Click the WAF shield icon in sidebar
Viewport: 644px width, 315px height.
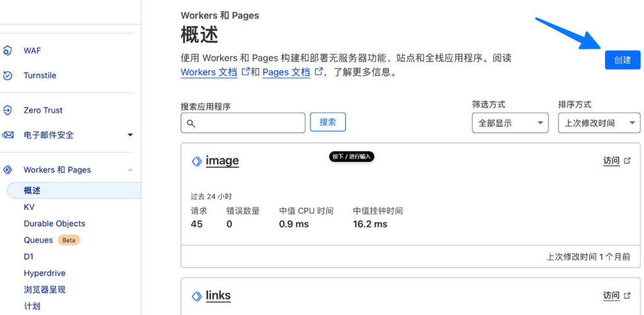[7, 51]
